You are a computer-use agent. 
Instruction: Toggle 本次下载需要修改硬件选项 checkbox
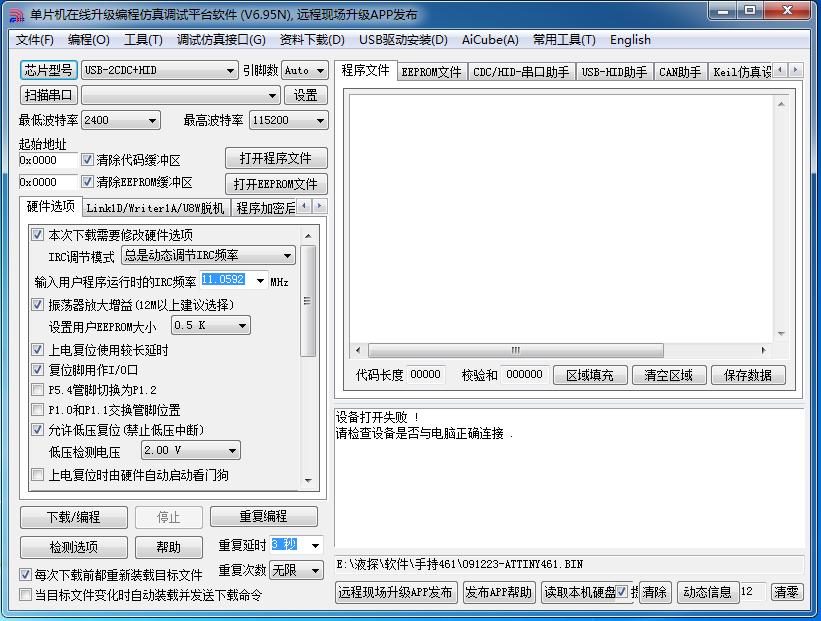click(37, 235)
